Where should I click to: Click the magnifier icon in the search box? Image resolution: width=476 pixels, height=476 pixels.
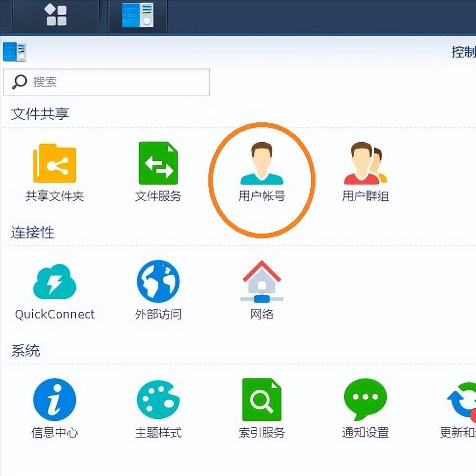coord(19,82)
